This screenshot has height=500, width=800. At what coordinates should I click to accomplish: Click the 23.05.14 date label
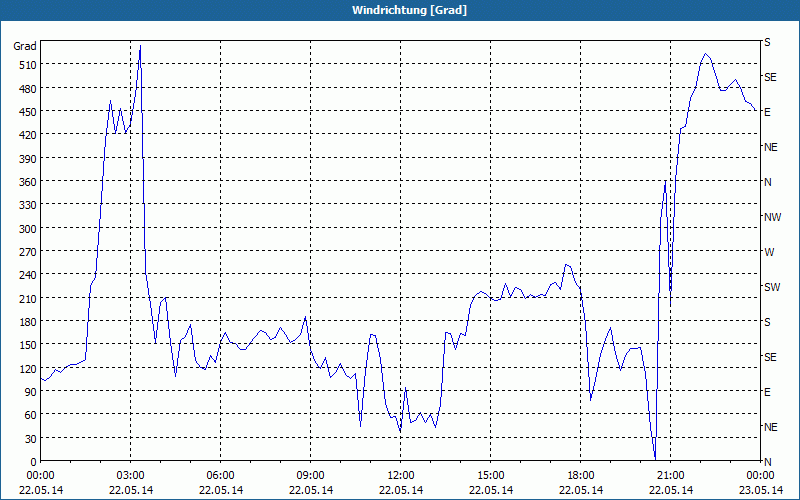pos(760,491)
